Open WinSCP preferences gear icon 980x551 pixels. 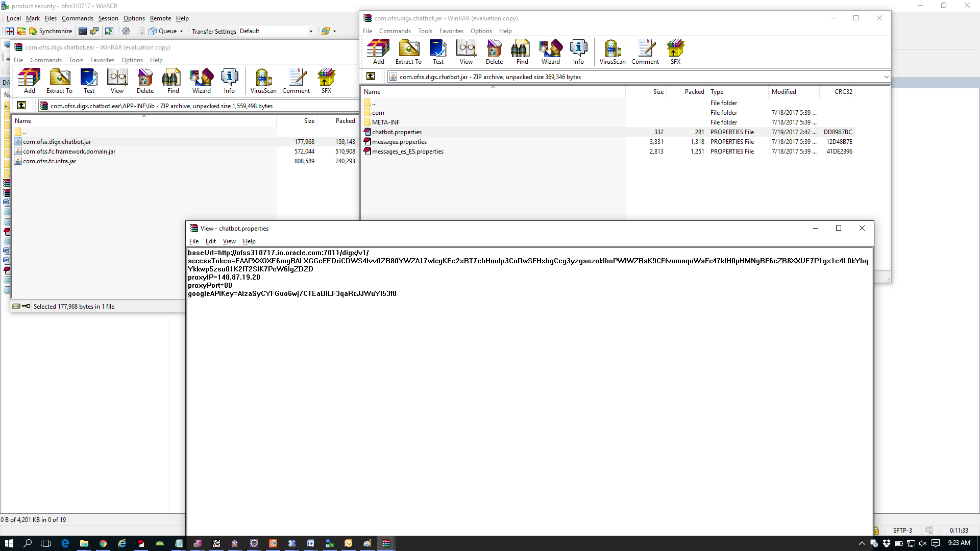click(126, 31)
